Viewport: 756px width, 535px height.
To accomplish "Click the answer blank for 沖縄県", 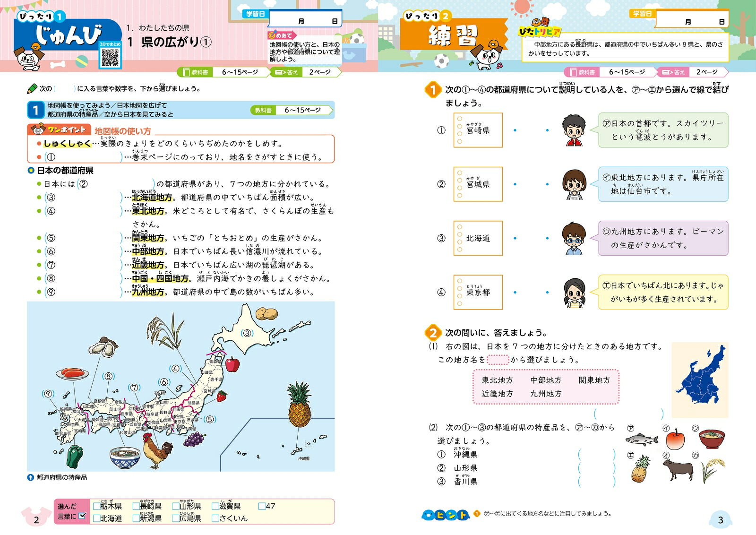I will (597, 455).
